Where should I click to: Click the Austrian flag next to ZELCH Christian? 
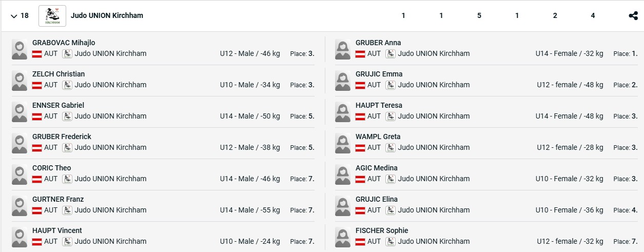[x=37, y=85]
